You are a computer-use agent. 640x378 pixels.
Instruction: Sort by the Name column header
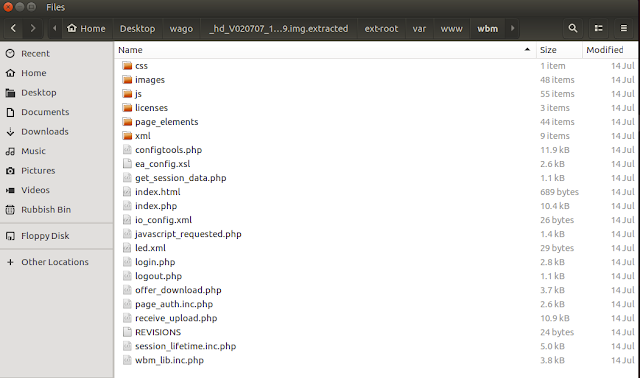pyautogui.click(x=325, y=50)
